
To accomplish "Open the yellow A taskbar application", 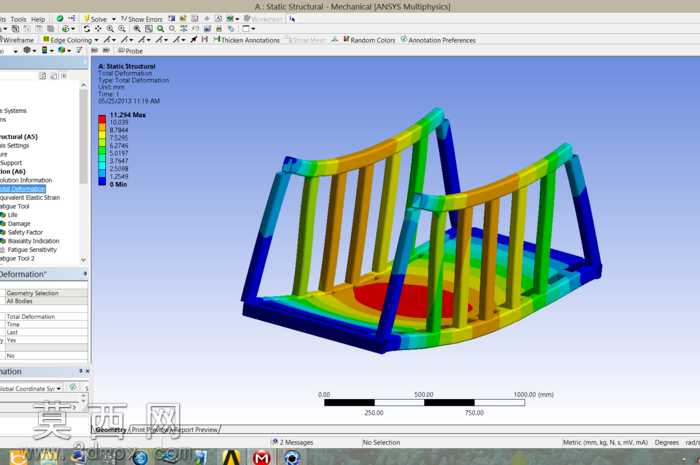I will (231, 457).
